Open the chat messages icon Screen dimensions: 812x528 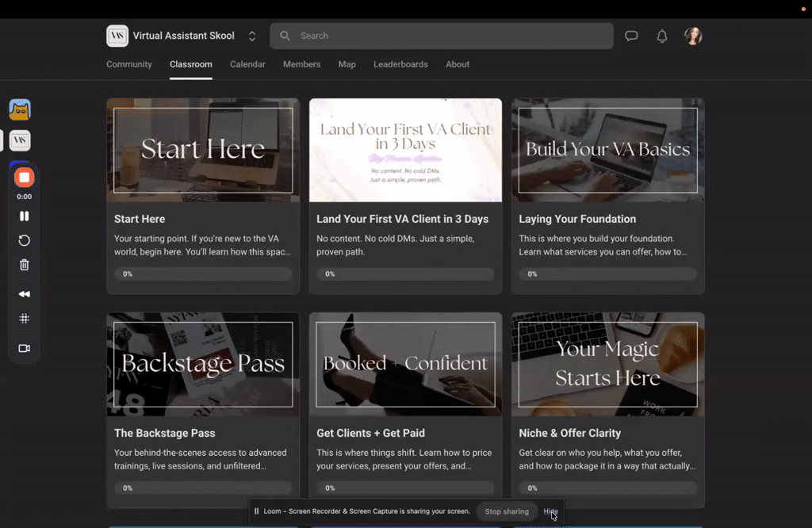click(631, 36)
